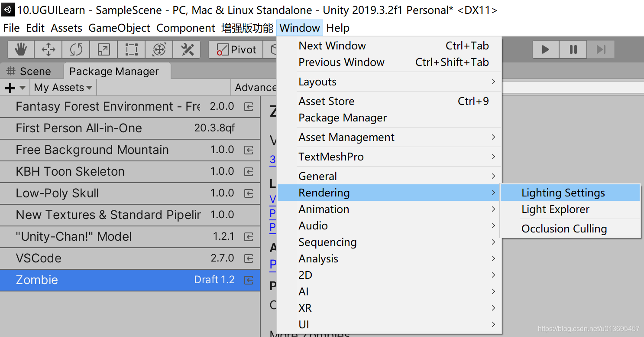
Task: Open the Component menu
Action: coord(186,28)
